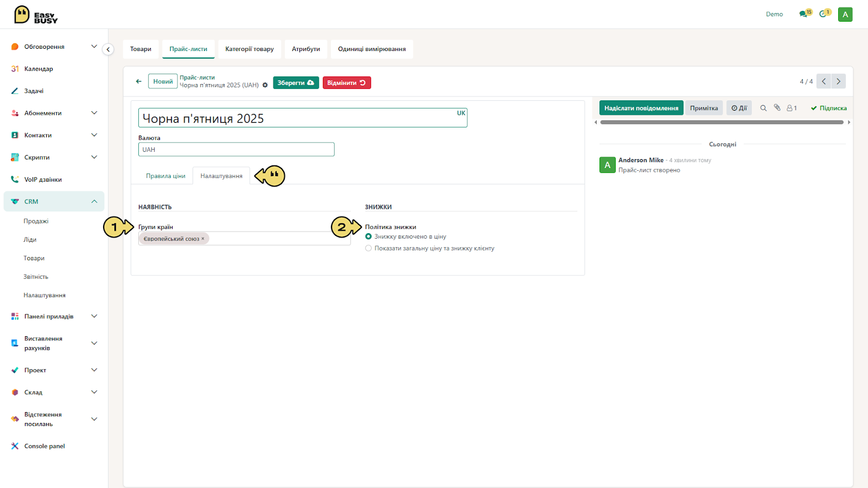Click Прайс-листи breadcrumb link
The width and height of the screenshot is (868, 488).
[x=197, y=78]
